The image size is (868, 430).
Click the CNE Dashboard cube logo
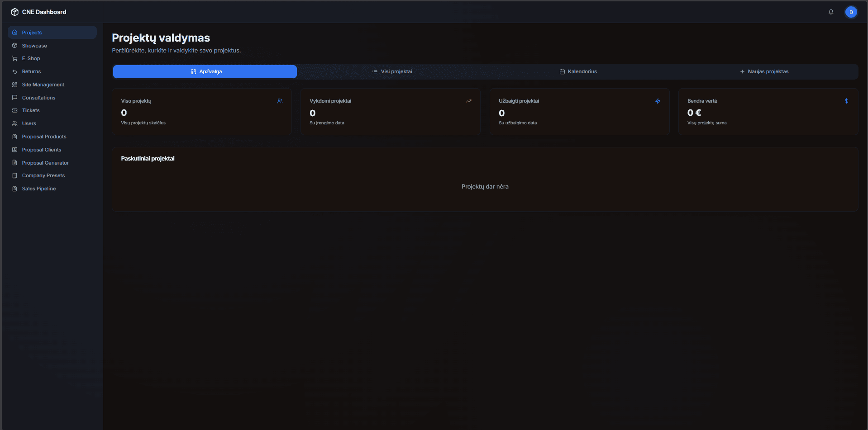click(x=14, y=12)
